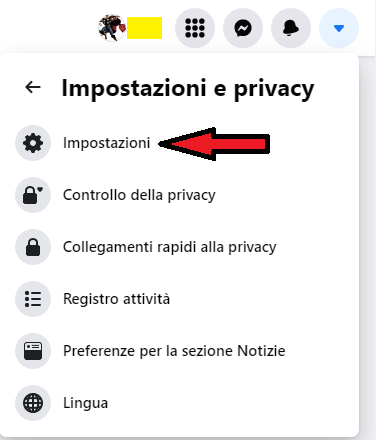Click the list icon for Registro attività
Image resolution: width=376 pixels, height=440 pixels.
(x=33, y=299)
